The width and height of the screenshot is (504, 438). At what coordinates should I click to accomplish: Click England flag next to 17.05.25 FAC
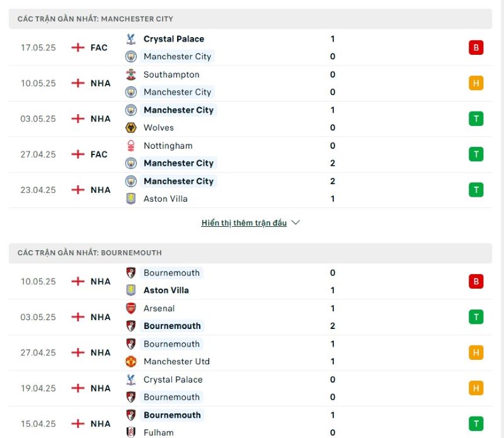(x=77, y=48)
